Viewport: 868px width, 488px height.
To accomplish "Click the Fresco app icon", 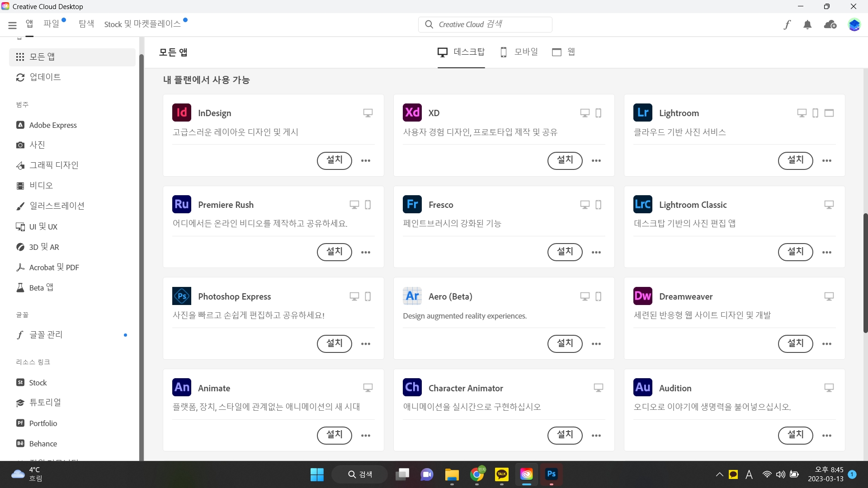I will pos(412,204).
